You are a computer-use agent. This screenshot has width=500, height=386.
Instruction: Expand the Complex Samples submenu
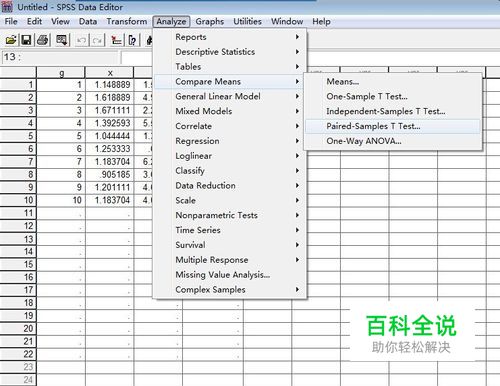coord(230,289)
